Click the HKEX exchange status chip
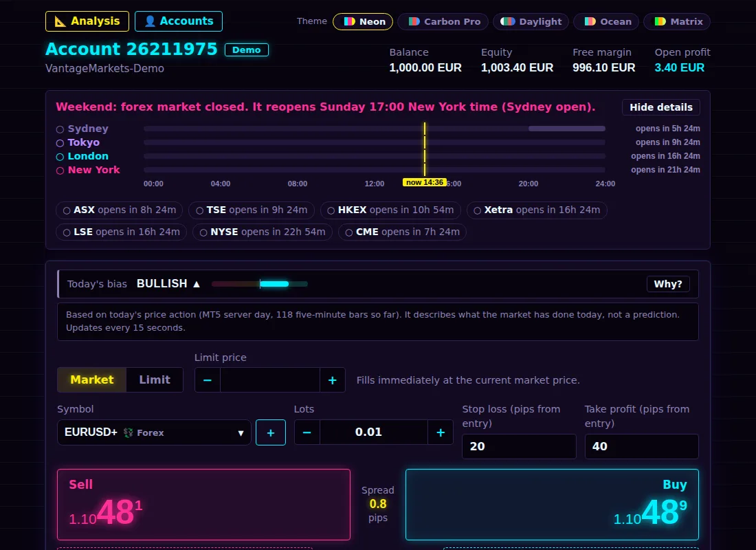756x550 pixels. [x=390, y=210]
